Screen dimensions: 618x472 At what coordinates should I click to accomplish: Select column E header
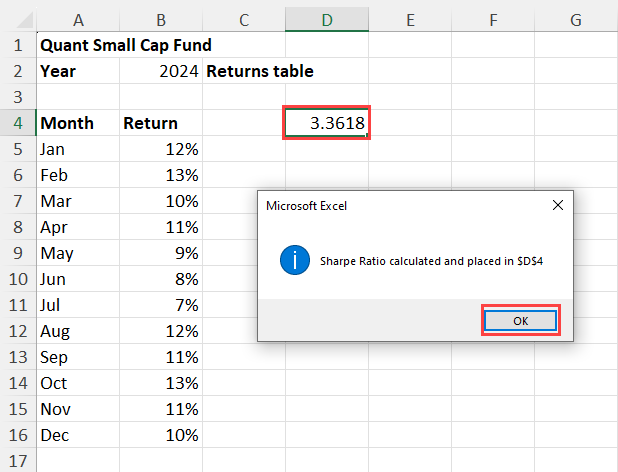[x=410, y=20]
